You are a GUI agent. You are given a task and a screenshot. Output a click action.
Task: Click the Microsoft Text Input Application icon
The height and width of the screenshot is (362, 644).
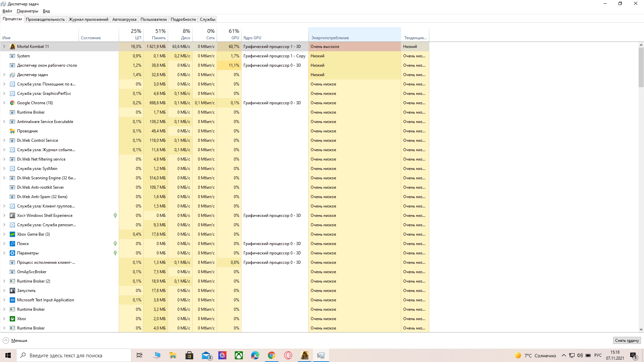pyautogui.click(x=12, y=300)
